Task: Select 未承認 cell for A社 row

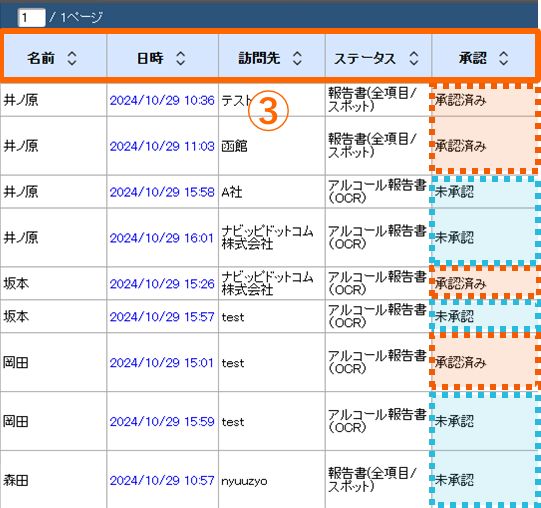Action: [x=484, y=192]
